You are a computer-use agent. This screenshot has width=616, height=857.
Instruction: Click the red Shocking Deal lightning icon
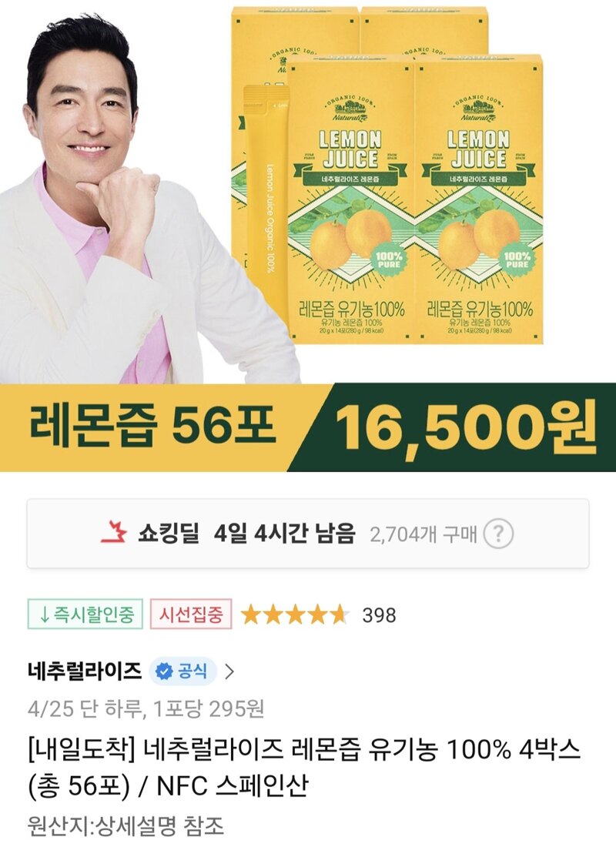(x=114, y=533)
